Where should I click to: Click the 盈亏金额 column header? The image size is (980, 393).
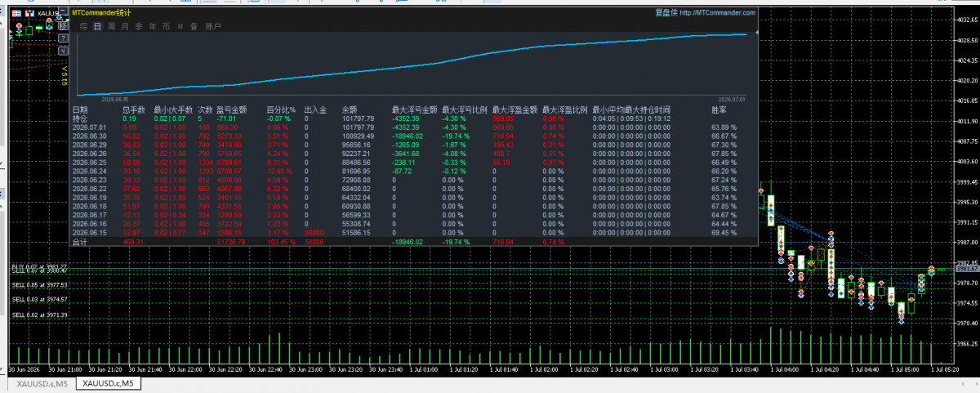click(231, 109)
